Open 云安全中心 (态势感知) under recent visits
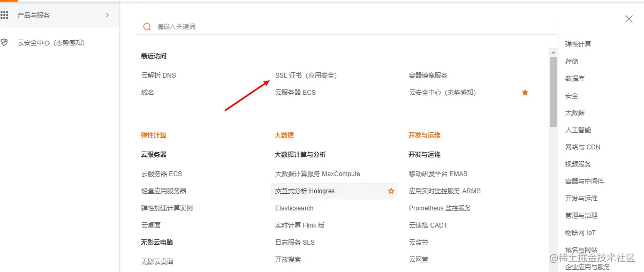The height and width of the screenshot is (272, 644). [442, 93]
